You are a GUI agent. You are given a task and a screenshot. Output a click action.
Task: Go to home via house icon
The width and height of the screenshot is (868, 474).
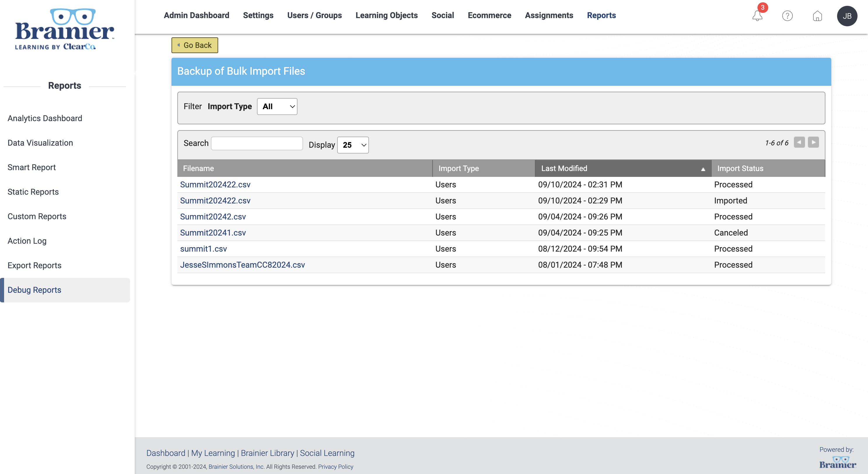pyautogui.click(x=817, y=16)
